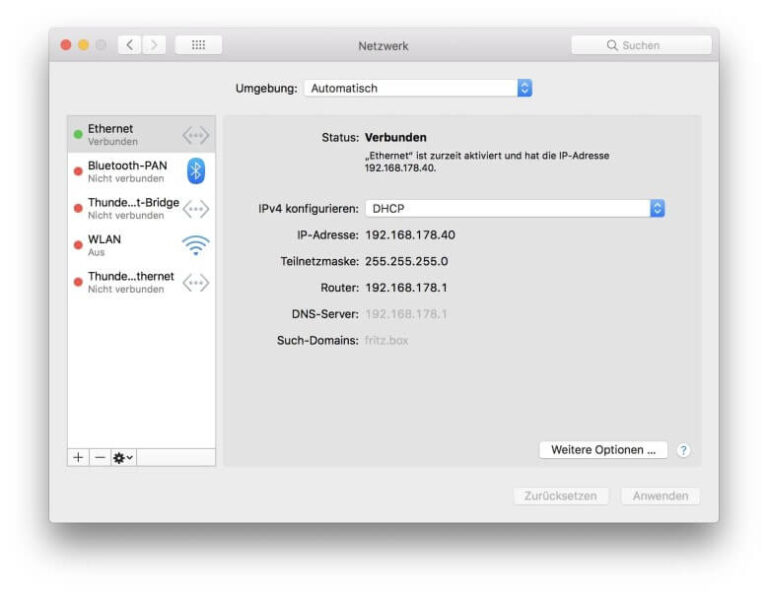Close the Netzwerk window with the red button

(x=66, y=45)
